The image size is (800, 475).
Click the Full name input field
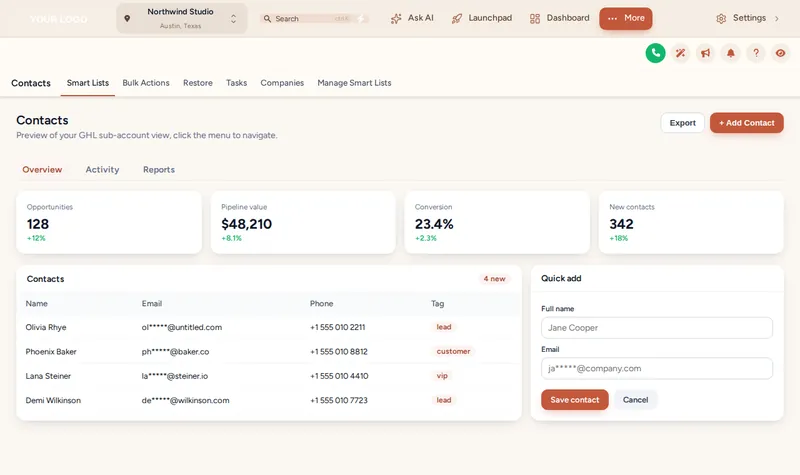(657, 328)
